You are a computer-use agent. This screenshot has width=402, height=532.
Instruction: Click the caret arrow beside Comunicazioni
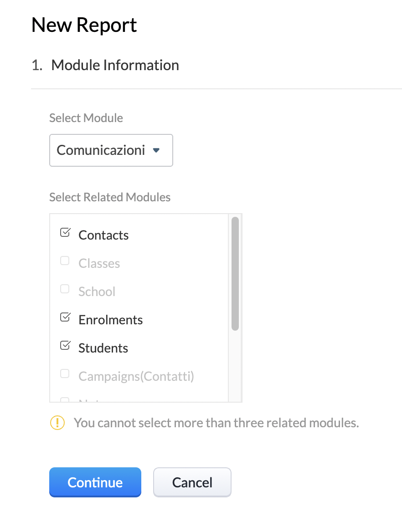coord(156,150)
